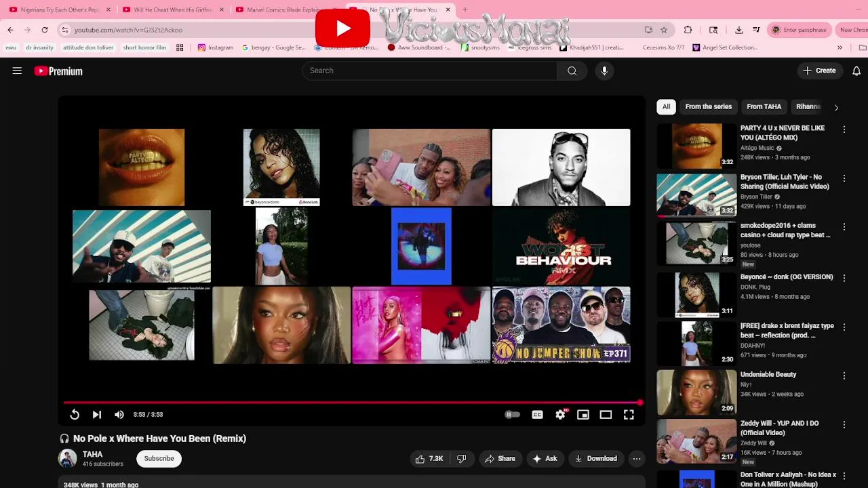Replay the video with replay icon
The image size is (868, 488).
point(75,415)
